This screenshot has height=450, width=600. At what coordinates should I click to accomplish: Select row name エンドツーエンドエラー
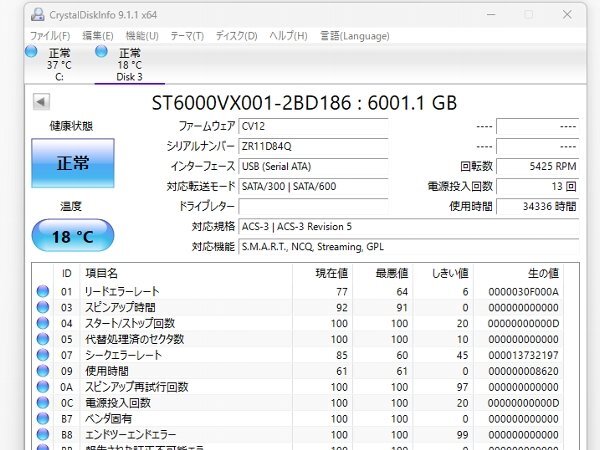(130, 434)
